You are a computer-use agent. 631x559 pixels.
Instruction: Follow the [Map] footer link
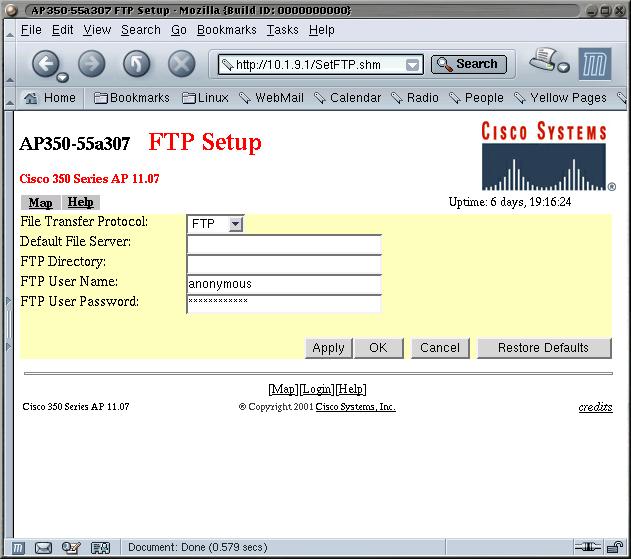click(284, 389)
